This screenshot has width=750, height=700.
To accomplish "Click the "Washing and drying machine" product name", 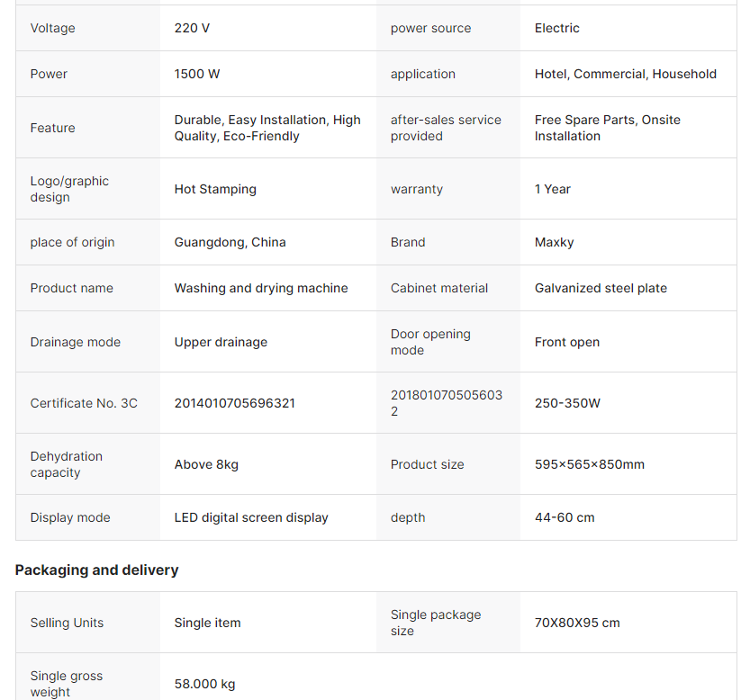I will pos(261,288).
